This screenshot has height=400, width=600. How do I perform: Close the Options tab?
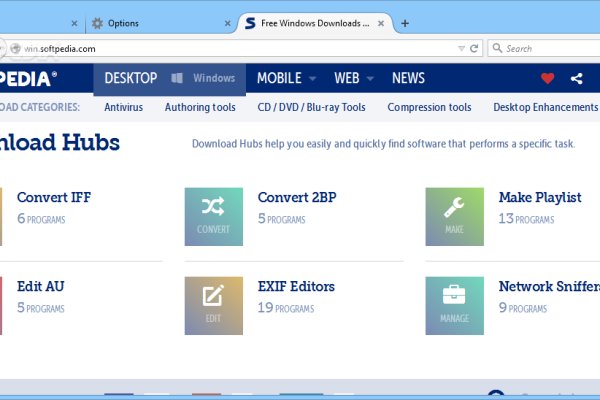pyautogui.click(x=227, y=23)
